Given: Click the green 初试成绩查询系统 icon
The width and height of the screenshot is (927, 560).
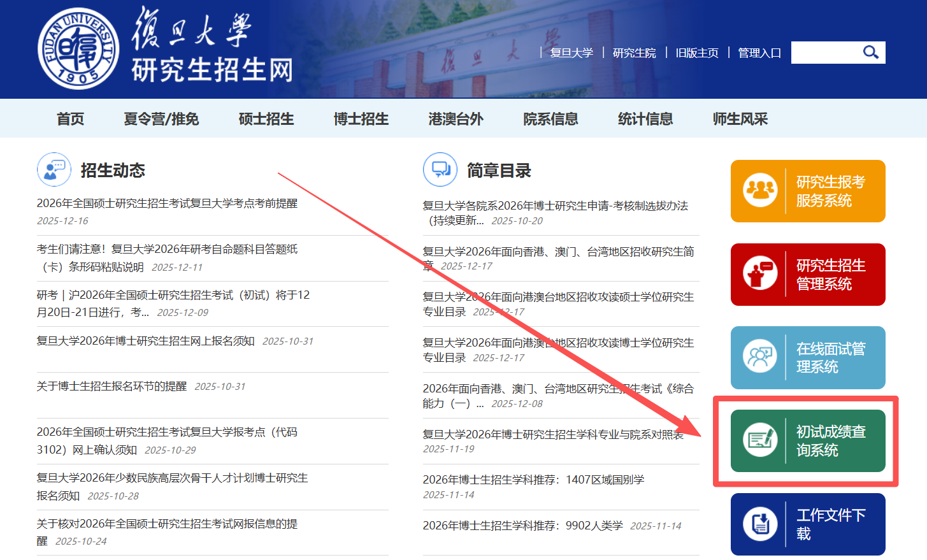Looking at the screenshot, I should [760, 440].
